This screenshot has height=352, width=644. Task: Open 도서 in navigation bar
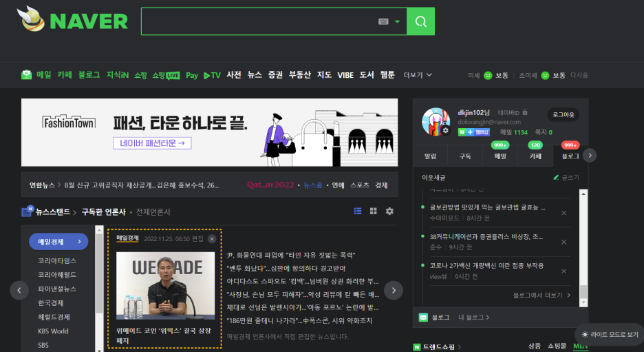[367, 75]
